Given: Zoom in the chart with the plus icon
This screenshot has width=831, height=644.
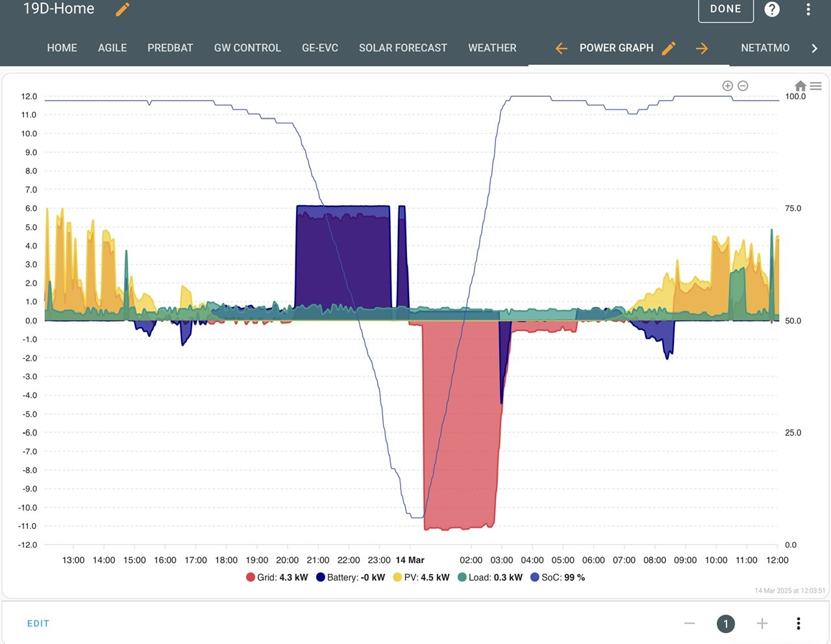Looking at the screenshot, I should 728,86.
